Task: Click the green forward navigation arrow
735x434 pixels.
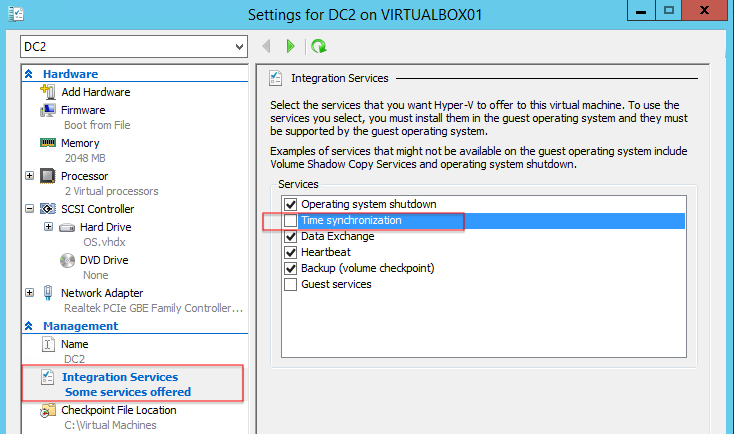Action: pos(290,46)
